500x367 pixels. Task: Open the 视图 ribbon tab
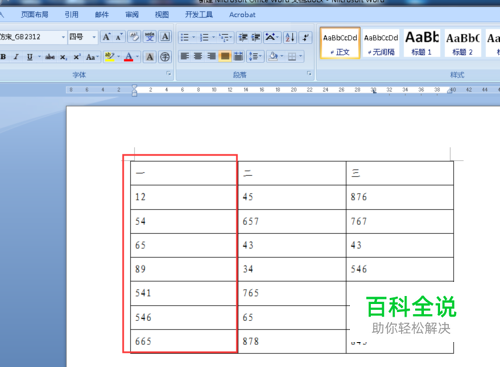pos(162,15)
